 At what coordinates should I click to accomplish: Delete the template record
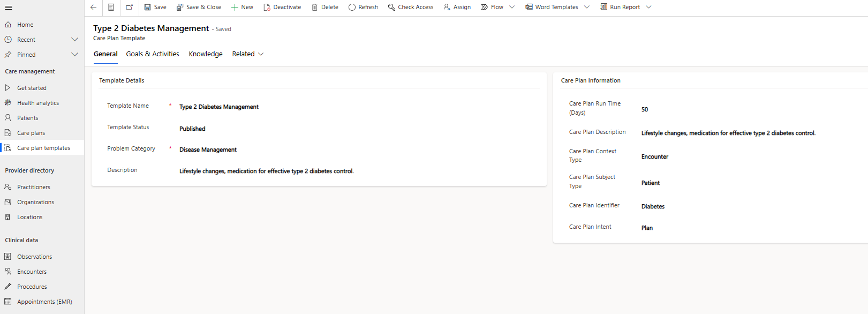point(325,7)
